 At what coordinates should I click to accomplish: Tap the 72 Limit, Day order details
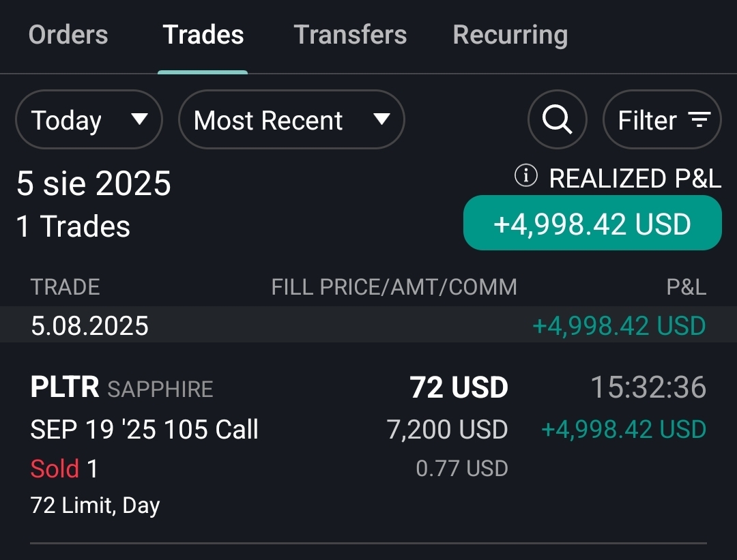[x=96, y=505]
